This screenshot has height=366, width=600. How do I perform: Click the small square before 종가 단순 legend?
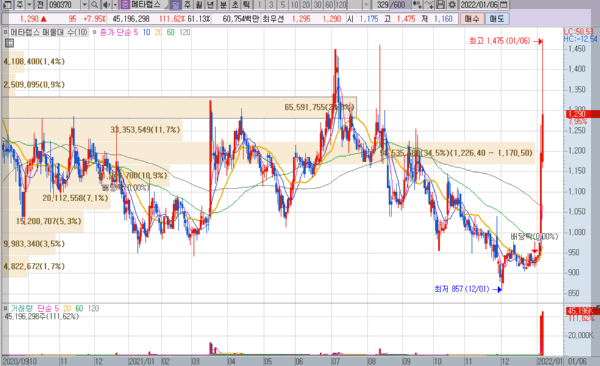point(95,32)
